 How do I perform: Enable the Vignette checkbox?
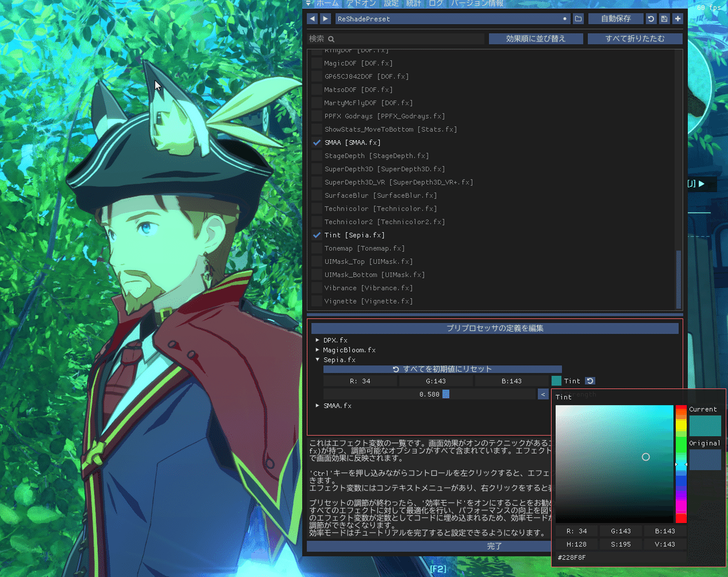click(x=317, y=301)
